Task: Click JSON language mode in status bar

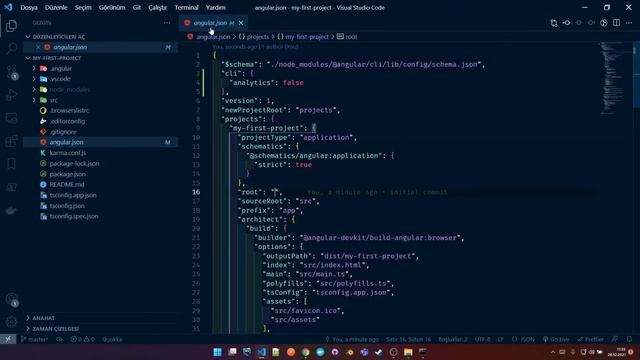Action: point(523,339)
